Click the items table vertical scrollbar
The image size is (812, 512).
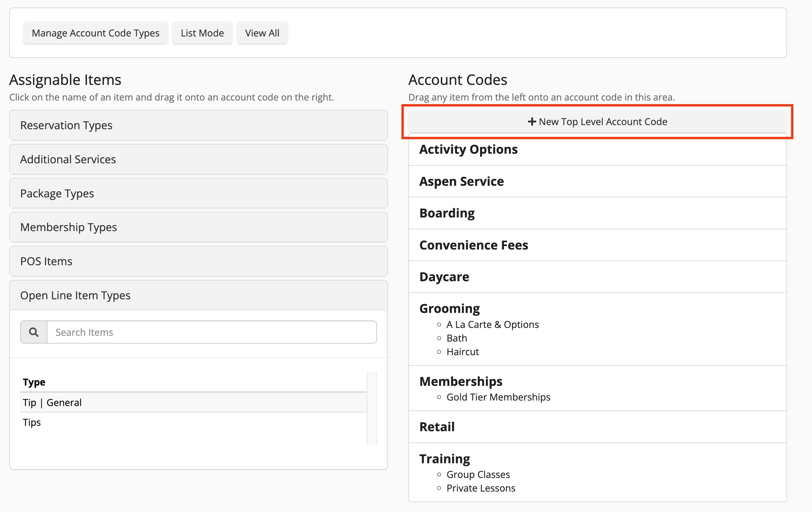pyautogui.click(x=372, y=409)
